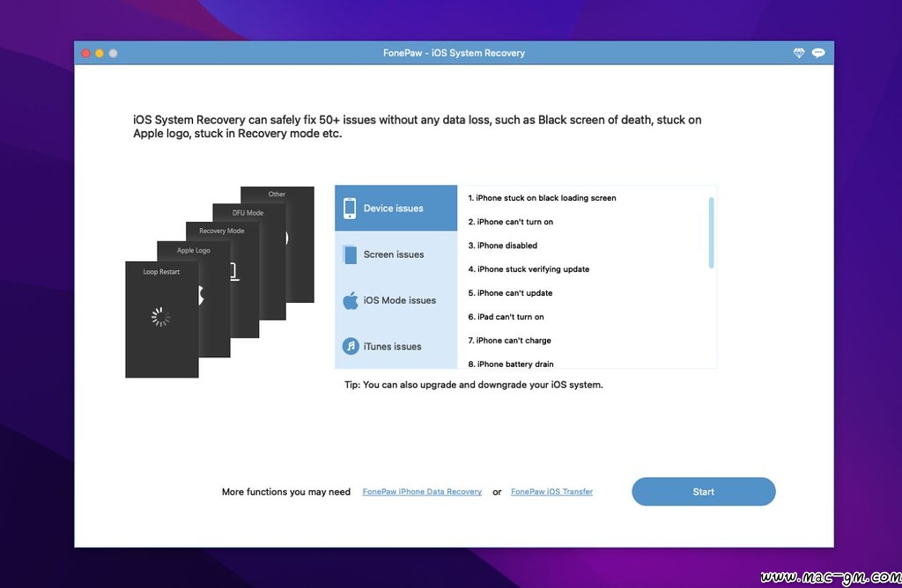Click the phone icon beside Device issues
This screenshot has height=588, width=902.
(350, 209)
